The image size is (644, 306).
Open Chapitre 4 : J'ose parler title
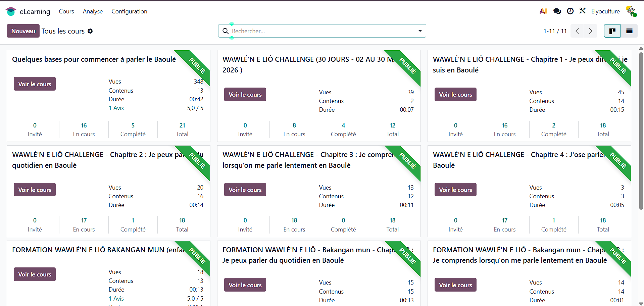coord(519,160)
